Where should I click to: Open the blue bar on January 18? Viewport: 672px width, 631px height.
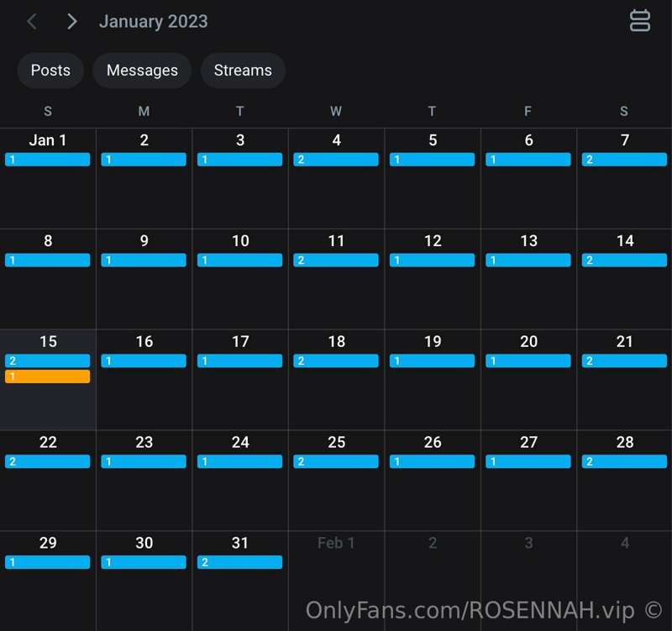[336, 361]
